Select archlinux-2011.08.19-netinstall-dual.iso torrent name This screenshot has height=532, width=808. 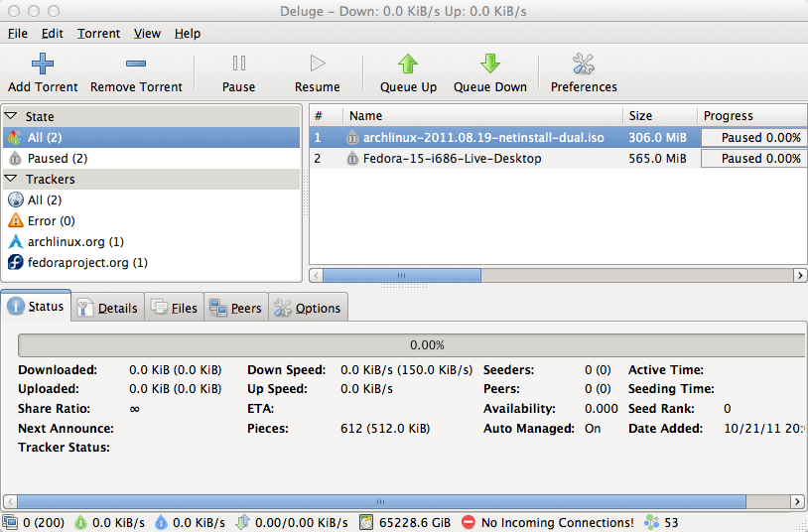483,138
